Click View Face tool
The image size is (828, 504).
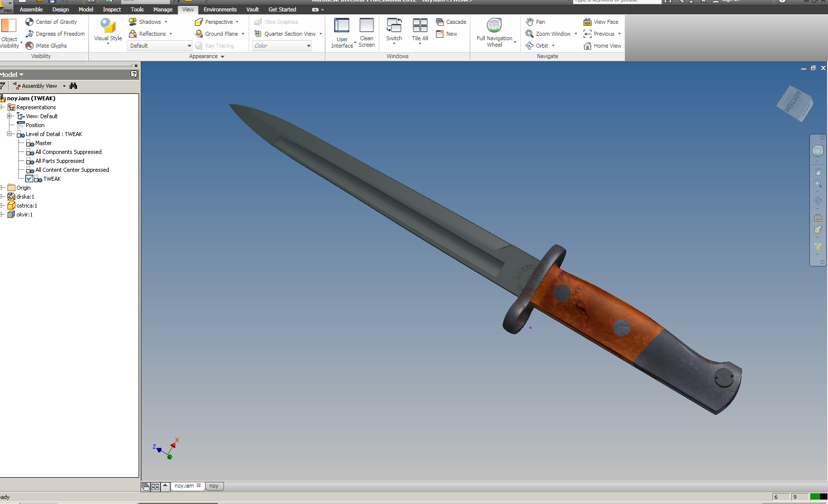pyautogui.click(x=601, y=22)
